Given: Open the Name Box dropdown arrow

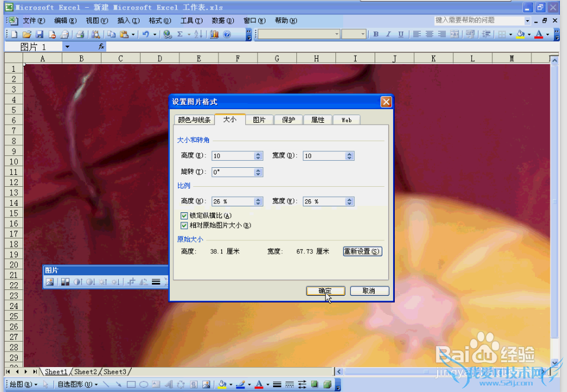Looking at the screenshot, I should (x=67, y=47).
